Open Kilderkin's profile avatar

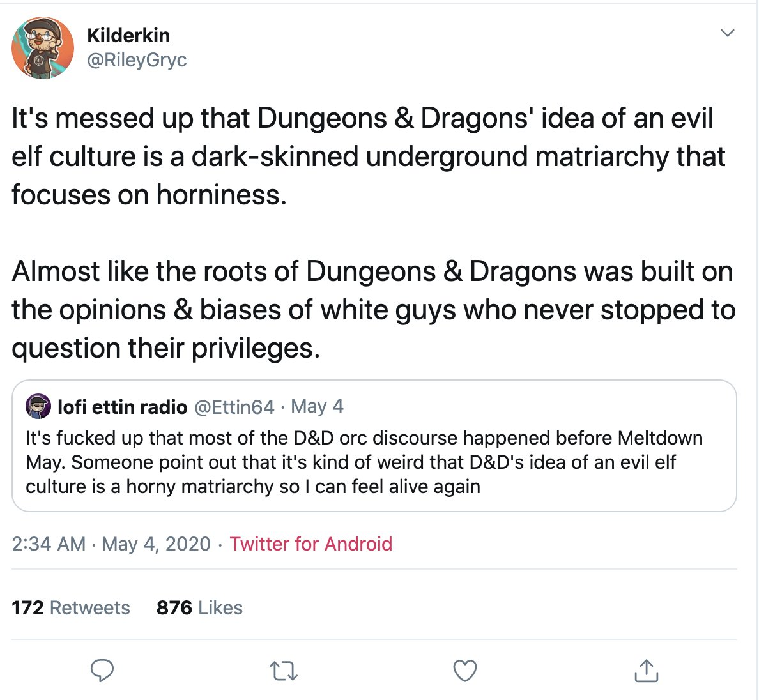[43, 47]
